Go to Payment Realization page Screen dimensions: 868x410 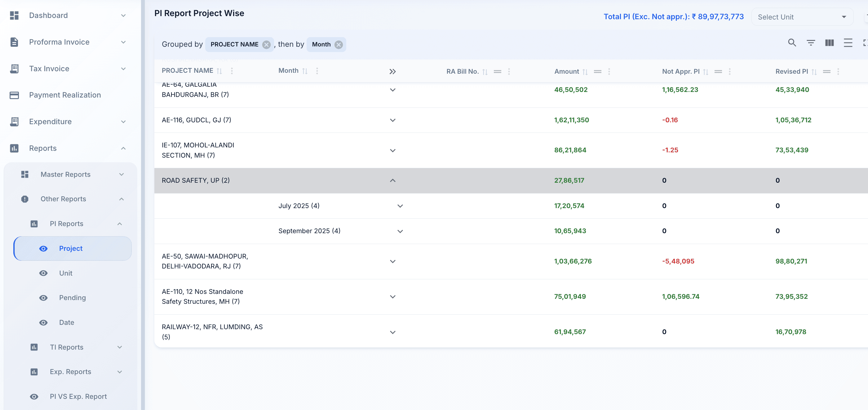click(69, 95)
